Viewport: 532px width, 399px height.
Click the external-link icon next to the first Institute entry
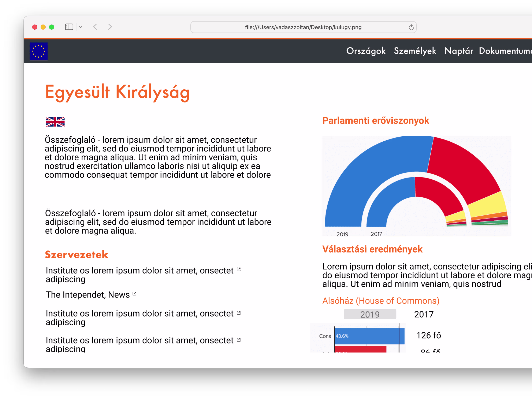[x=239, y=269]
